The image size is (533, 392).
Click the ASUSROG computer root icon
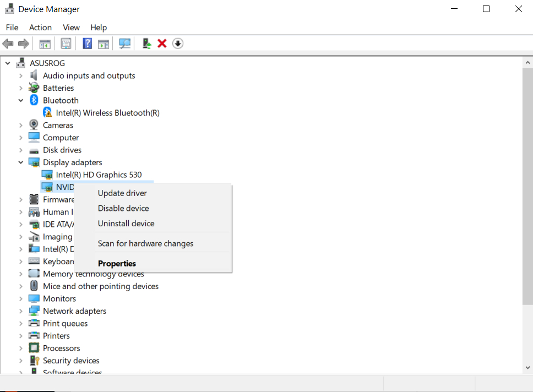21,63
